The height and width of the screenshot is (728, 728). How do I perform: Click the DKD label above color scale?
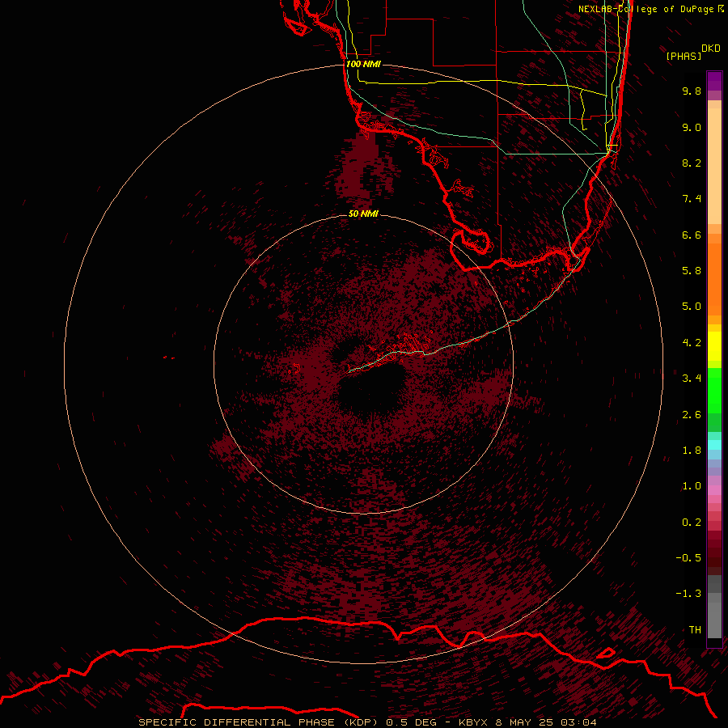click(711, 49)
